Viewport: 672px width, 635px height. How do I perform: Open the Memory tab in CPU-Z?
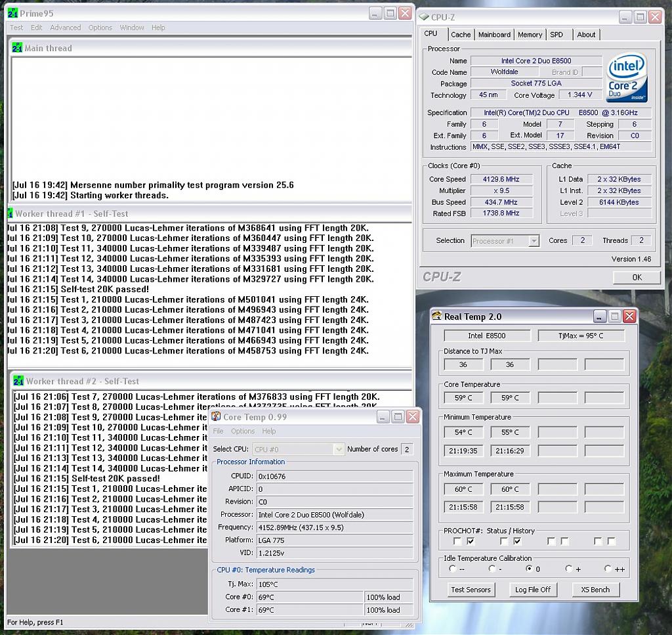530,35
